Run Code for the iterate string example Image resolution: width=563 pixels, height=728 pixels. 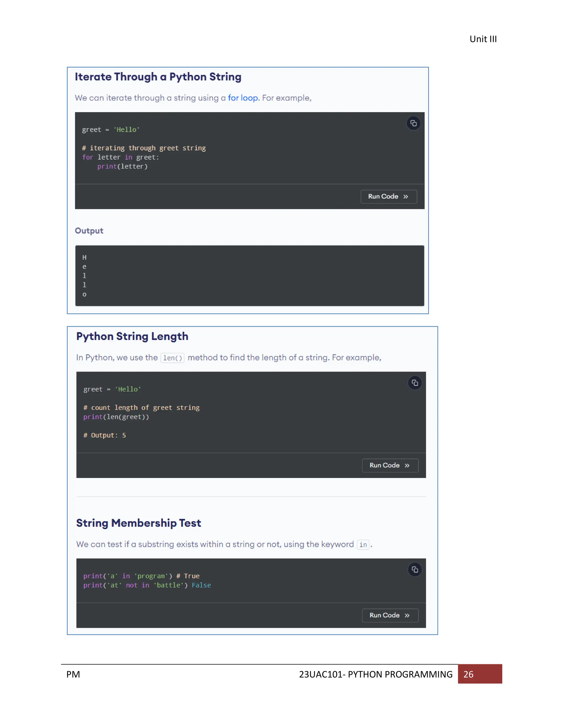(x=388, y=197)
